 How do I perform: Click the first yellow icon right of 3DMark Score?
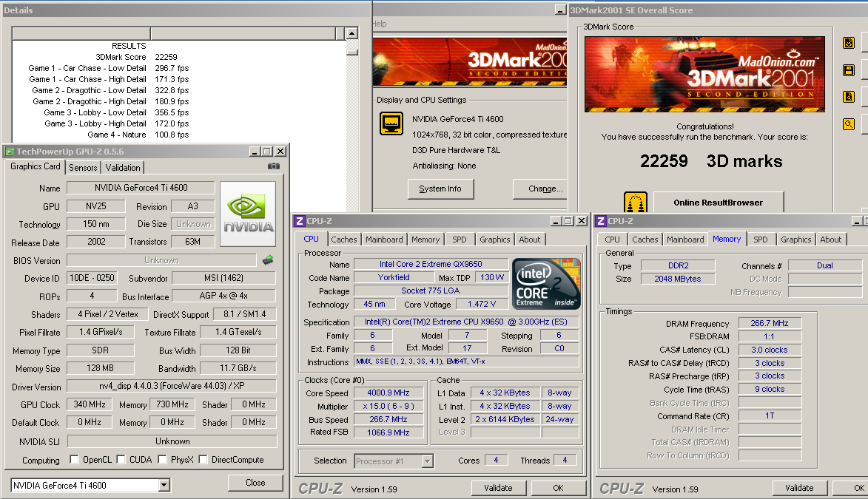[x=849, y=43]
